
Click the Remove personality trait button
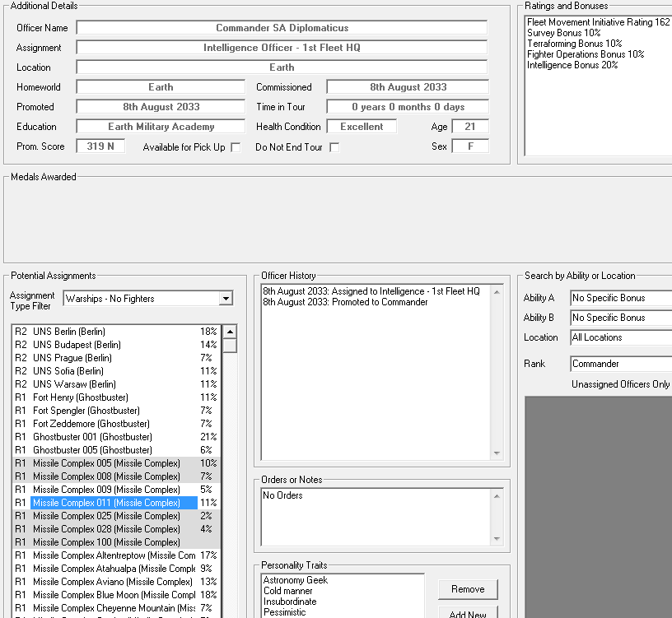click(468, 589)
